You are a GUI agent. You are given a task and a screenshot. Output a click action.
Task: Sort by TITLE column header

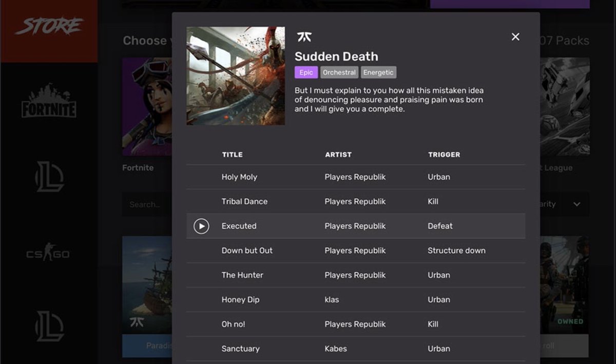(232, 155)
